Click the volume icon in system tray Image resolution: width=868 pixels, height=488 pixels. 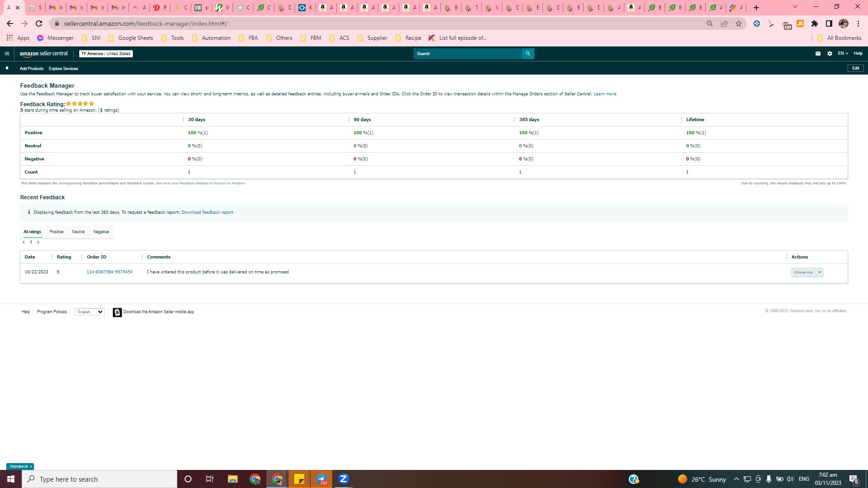[790, 479]
